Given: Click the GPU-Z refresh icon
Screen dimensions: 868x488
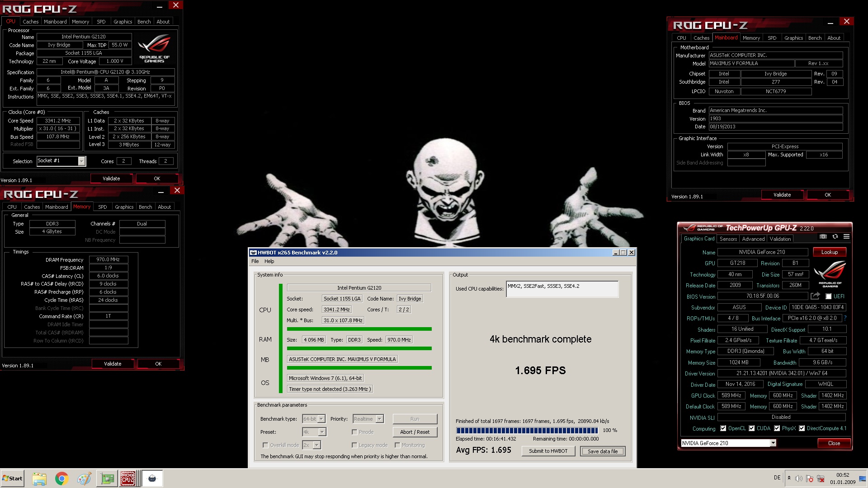Looking at the screenshot, I should [835, 237].
